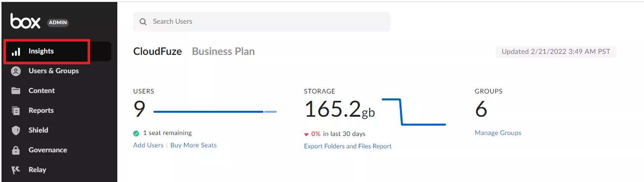Click the Relay icon in sidebar

16,170
